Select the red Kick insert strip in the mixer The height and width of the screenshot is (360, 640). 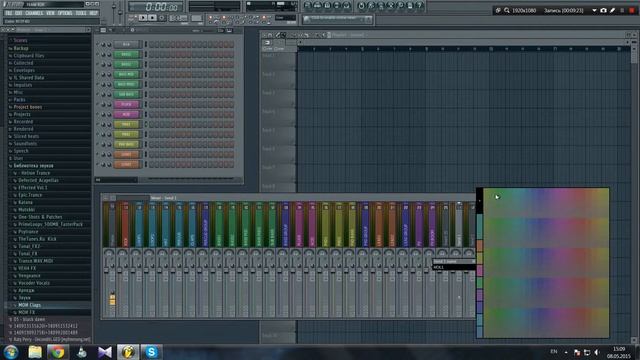(x=125, y=224)
